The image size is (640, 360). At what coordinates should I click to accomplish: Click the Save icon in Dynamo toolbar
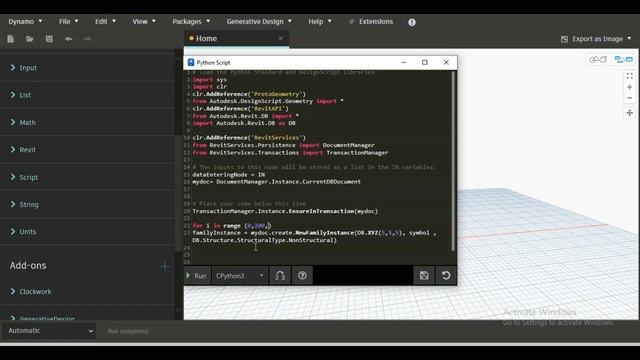pyautogui.click(x=49, y=39)
